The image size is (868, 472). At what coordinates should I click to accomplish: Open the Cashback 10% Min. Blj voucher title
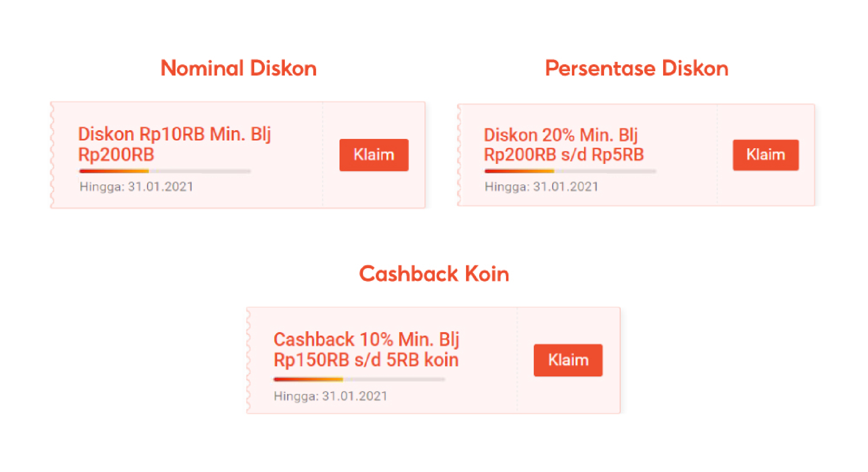[x=366, y=349]
